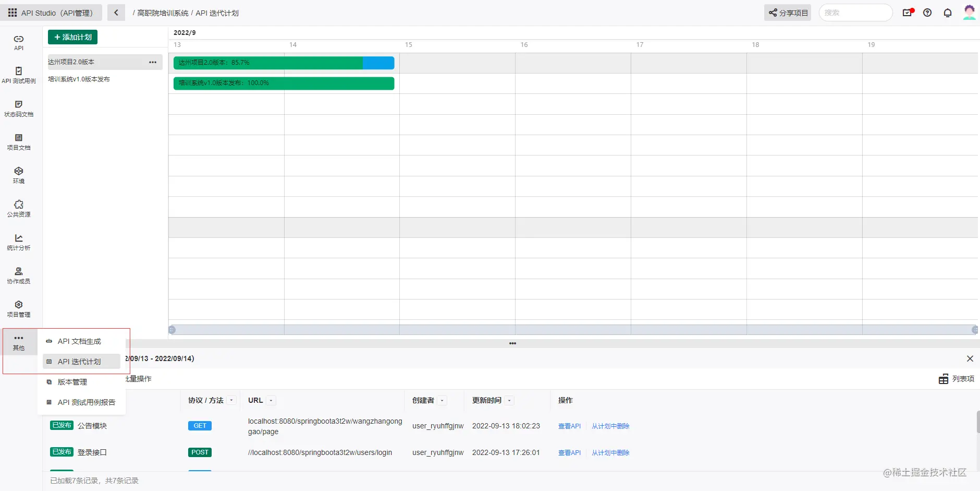Click 培训系统v1.0版本发布 100% progress bar

(284, 83)
